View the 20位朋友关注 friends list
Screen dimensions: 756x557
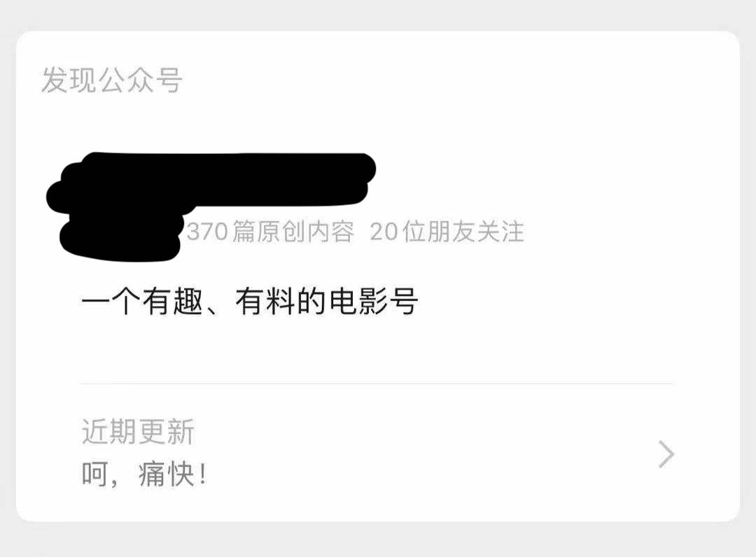pos(447,232)
